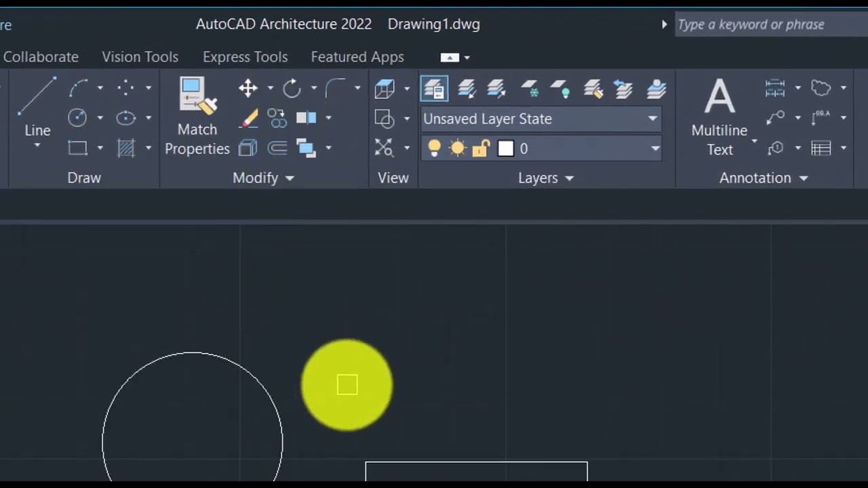Click the square-and-circle icon in View

point(384,119)
